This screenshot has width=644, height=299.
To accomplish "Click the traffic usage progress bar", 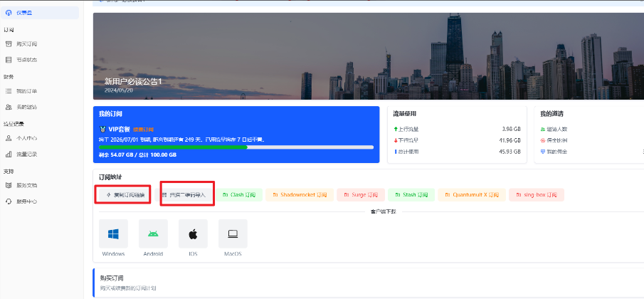I will click(236, 147).
